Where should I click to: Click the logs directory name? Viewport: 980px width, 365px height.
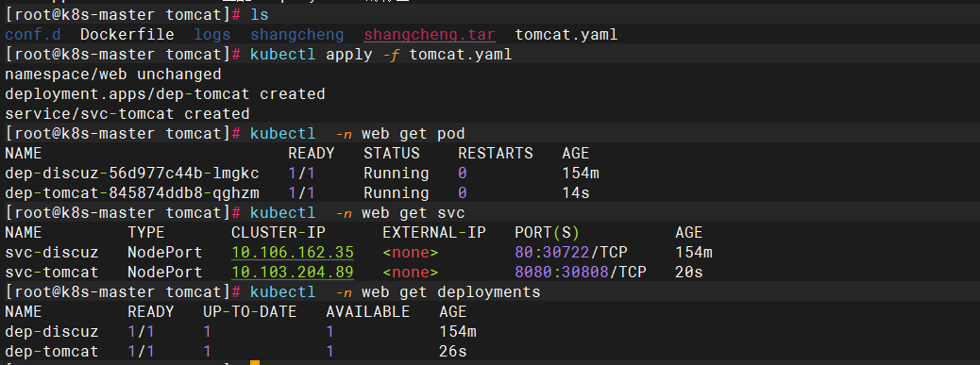pos(212,36)
